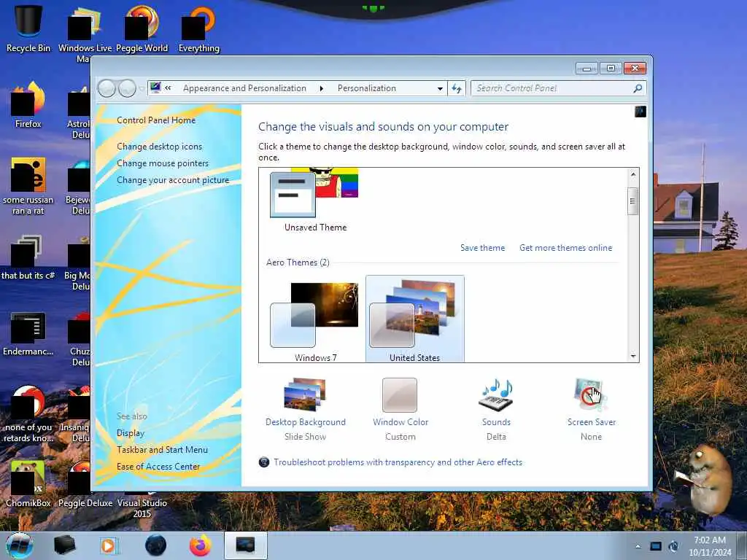The height and width of the screenshot is (560, 747).
Task: Open Ease of Access Center link
Action: 158,467
